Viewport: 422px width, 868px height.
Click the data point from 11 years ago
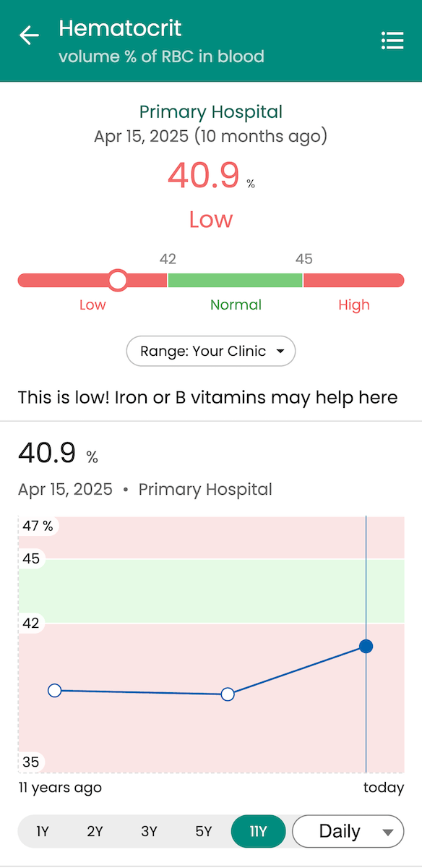(x=54, y=691)
